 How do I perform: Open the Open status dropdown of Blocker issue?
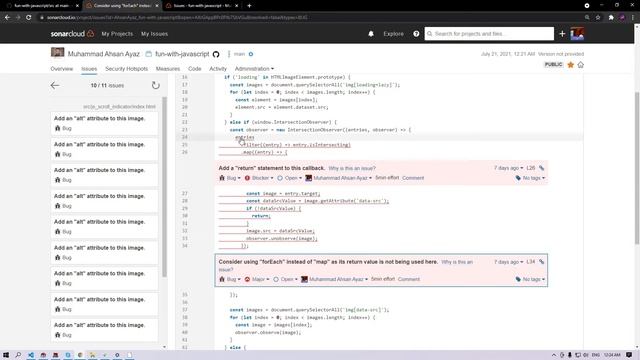pos(289,178)
